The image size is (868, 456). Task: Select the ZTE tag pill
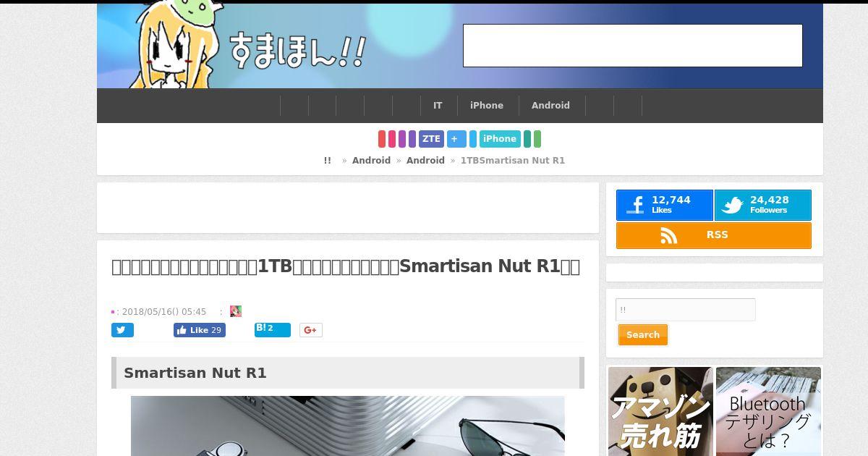[431, 139]
